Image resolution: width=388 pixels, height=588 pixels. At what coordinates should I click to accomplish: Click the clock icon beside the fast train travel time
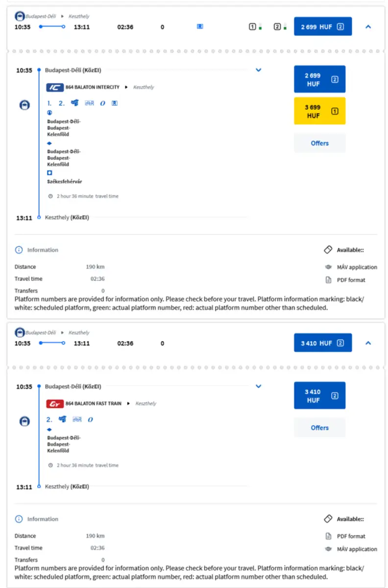50,465
